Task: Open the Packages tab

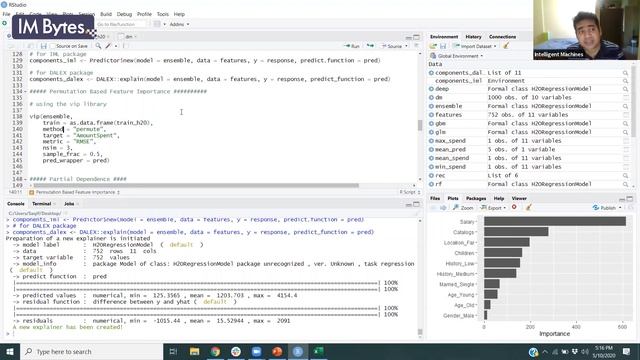Action: pyautogui.click(x=476, y=198)
